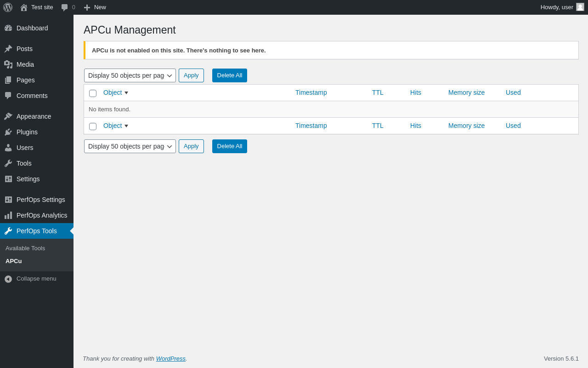Toggle select-all checkbox in table footer

tap(93, 126)
